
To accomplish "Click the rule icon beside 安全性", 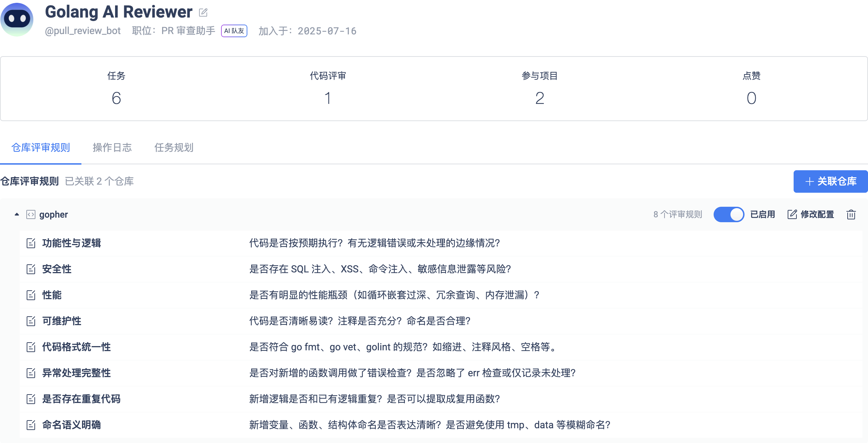I will [31, 269].
